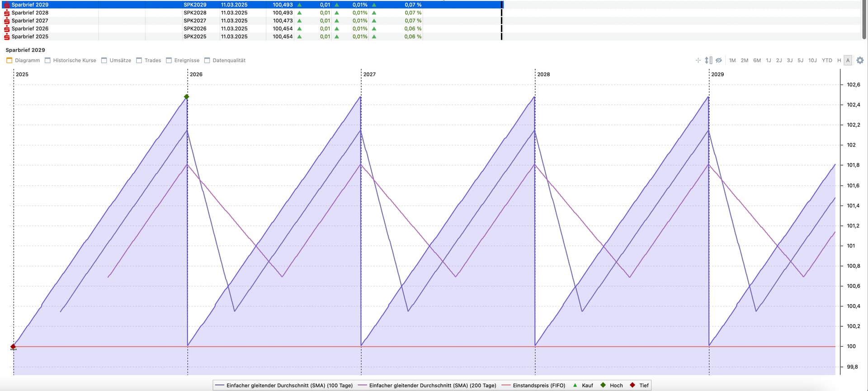Click the SPK2027 ticker cell
Image resolution: width=868 pixels, height=391 pixels.
click(x=195, y=21)
